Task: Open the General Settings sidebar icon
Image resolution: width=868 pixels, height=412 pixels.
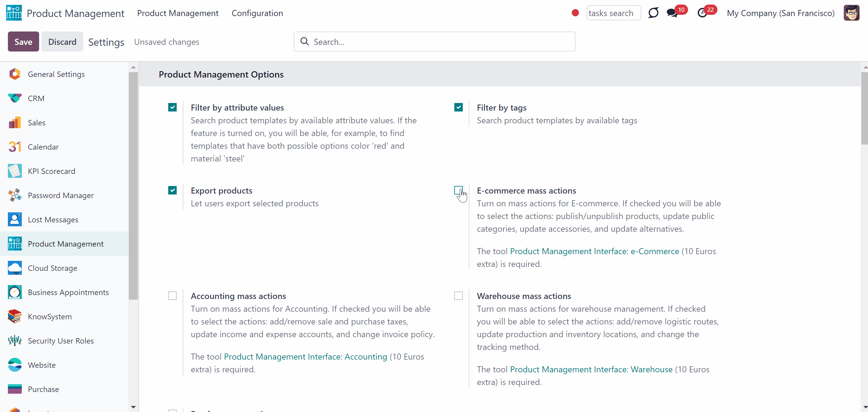Action: tap(15, 74)
